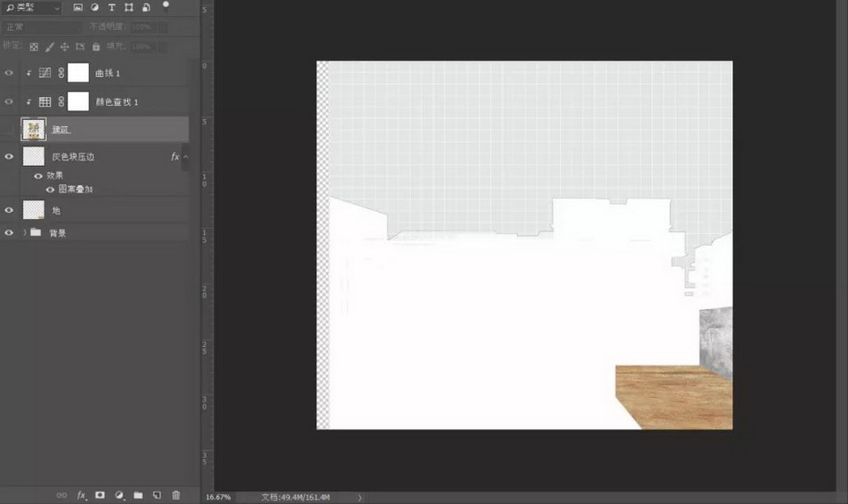Click the add layer style fx icon
Viewport: 848px width, 504px height.
click(x=81, y=495)
